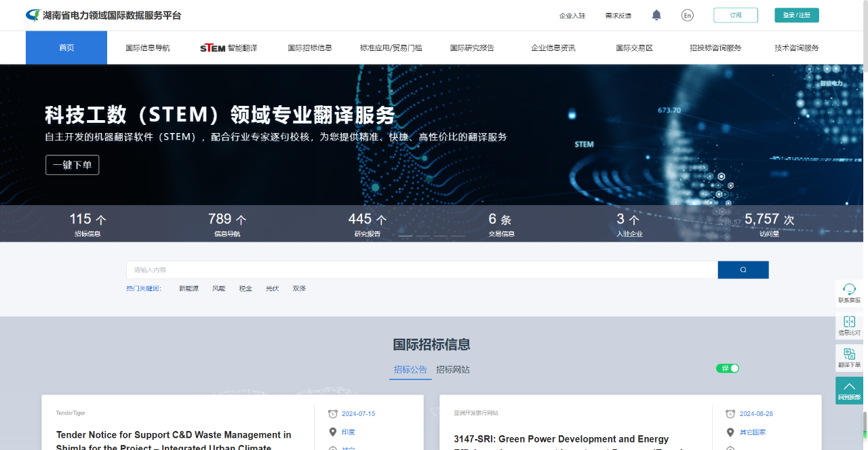
Task: Click the 登录/注册 button
Action: click(x=796, y=14)
